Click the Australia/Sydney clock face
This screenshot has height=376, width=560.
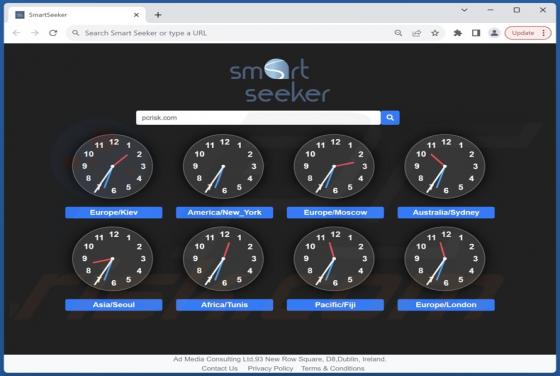click(x=445, y=166)
